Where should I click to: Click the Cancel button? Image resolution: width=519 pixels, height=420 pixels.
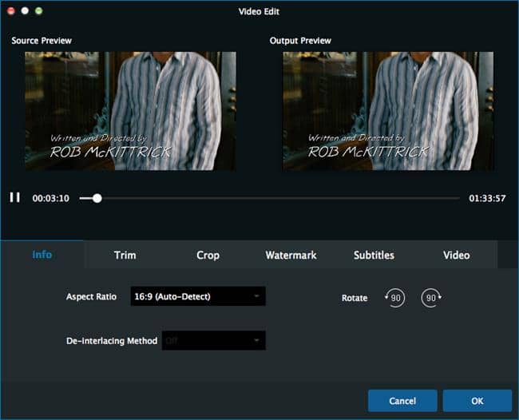click(402, 401)
